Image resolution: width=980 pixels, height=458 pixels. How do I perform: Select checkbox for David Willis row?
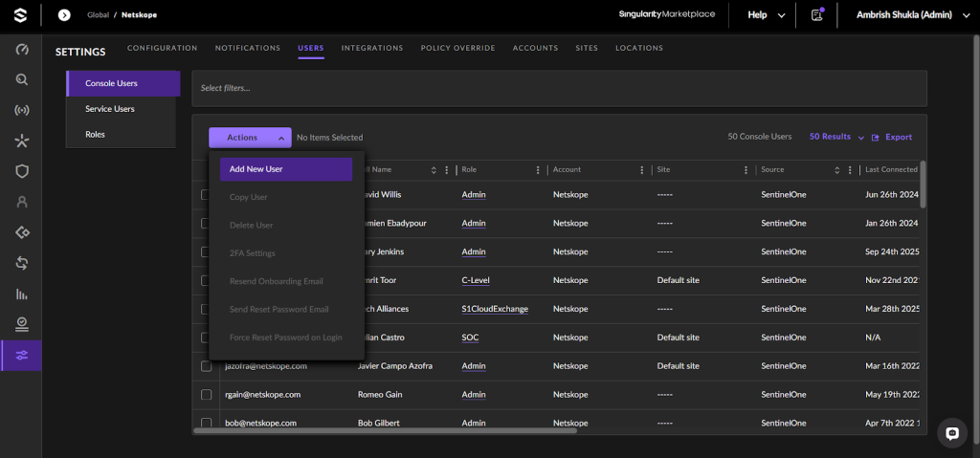coord(205,195)
